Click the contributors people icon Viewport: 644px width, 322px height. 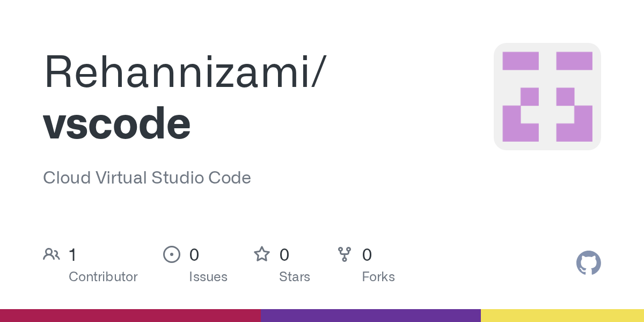click(x=52, y=254)
